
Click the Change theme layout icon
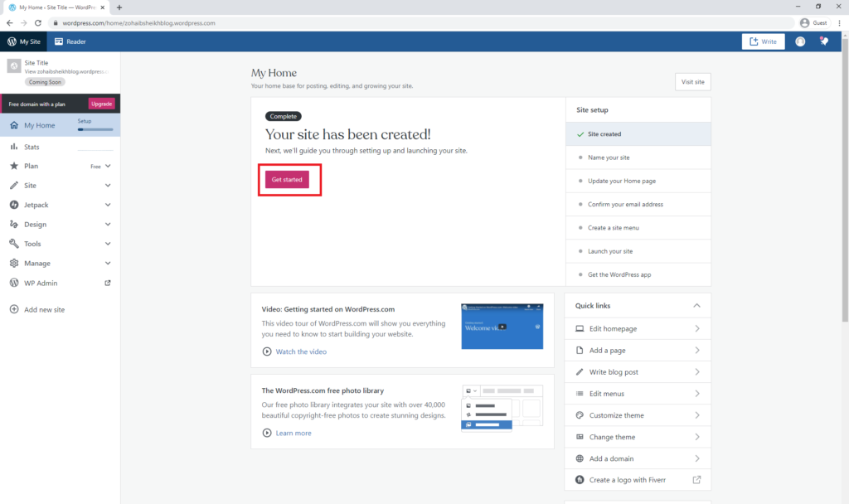(580, 437)
